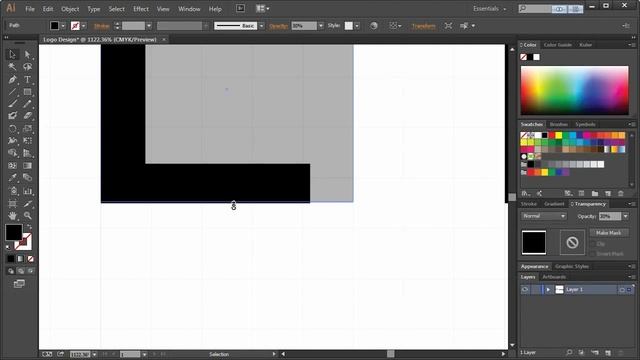The width and height of the screenshot is (640, 360).
Task: Open control bar Opacity dropdown arrow
Action: pyautogui.click(x=321, y=26)
